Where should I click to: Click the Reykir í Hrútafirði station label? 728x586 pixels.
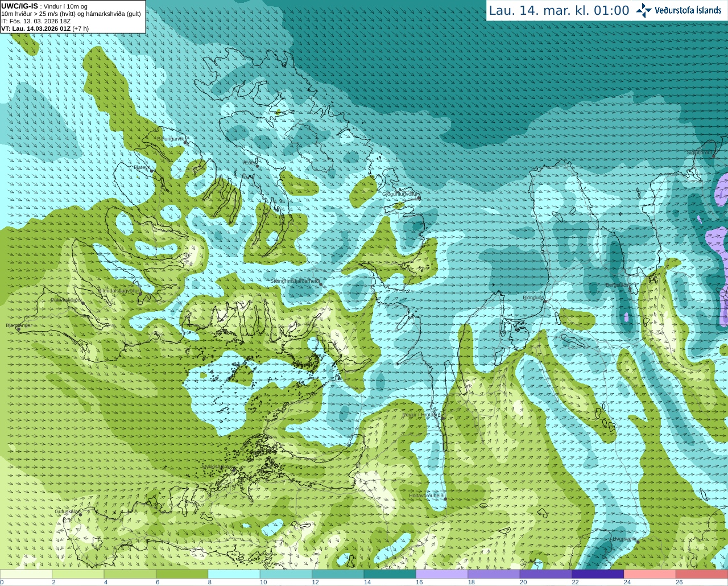[422, 415]
